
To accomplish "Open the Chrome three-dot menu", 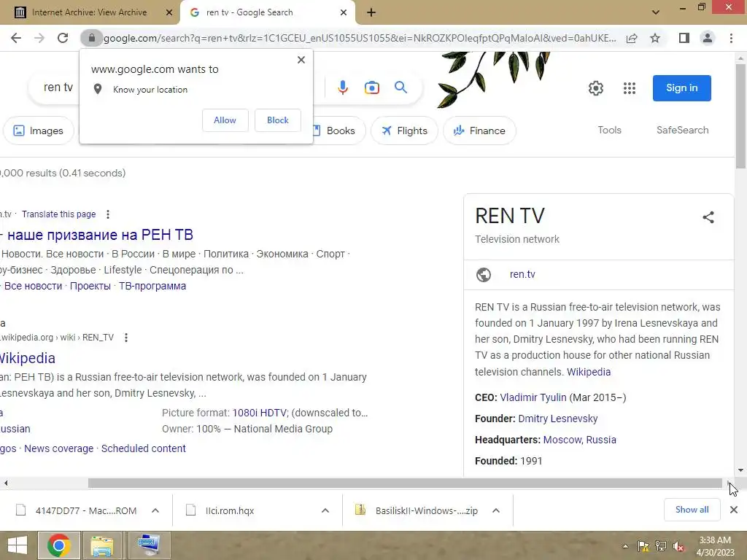I will [731, 38].
